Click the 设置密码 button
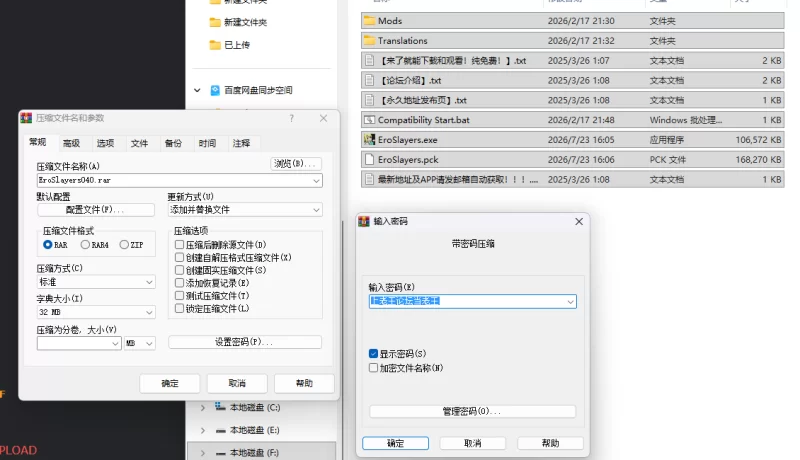The height and width of the screenshot is (460, 800). point(245,342)
